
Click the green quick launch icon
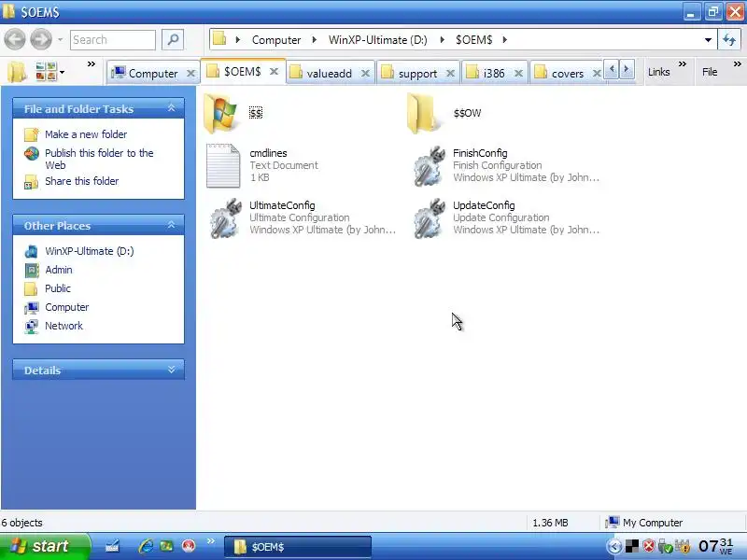166,546
